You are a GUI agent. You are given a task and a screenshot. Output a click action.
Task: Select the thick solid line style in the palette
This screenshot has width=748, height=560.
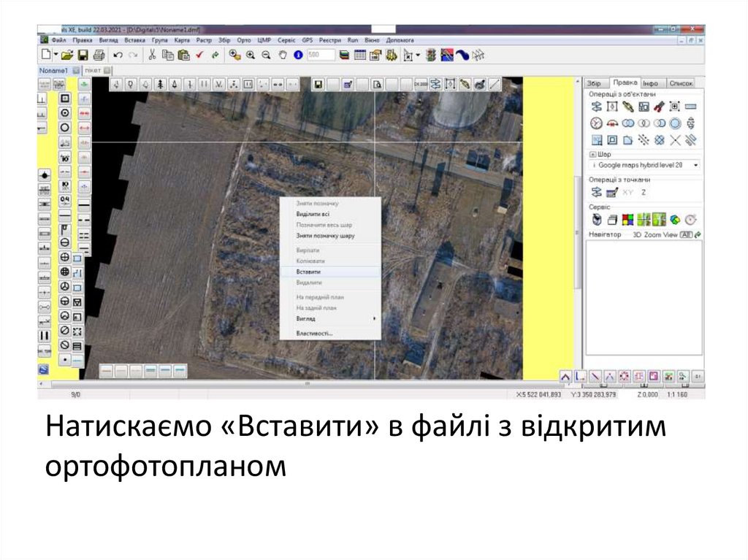click(84, 205)
